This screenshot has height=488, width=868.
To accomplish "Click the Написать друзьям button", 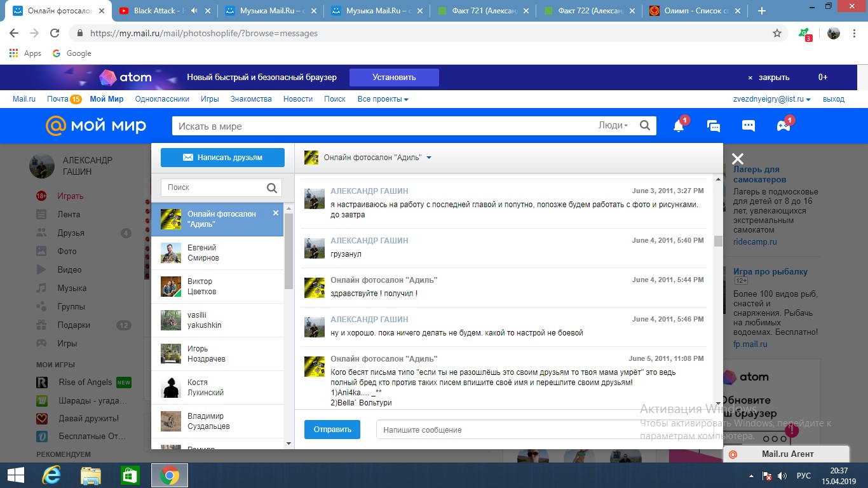I will [222, 158].
